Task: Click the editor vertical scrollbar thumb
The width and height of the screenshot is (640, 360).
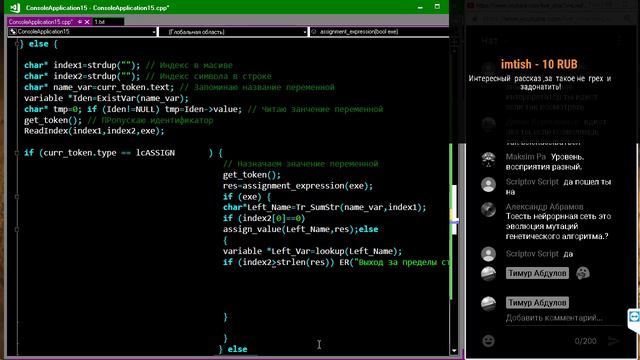Action: point(454,209)
